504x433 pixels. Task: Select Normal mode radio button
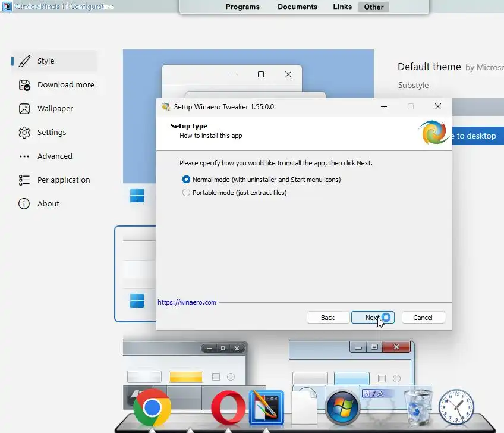186,180
